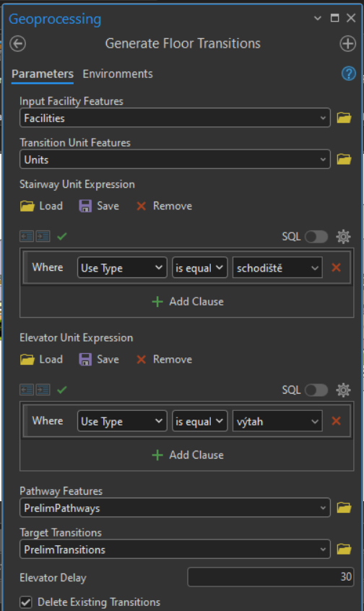Viewport: 364px width, 611px height.
Task: Save the Elevator Unit Expression
Action: (x=99, y=359)
